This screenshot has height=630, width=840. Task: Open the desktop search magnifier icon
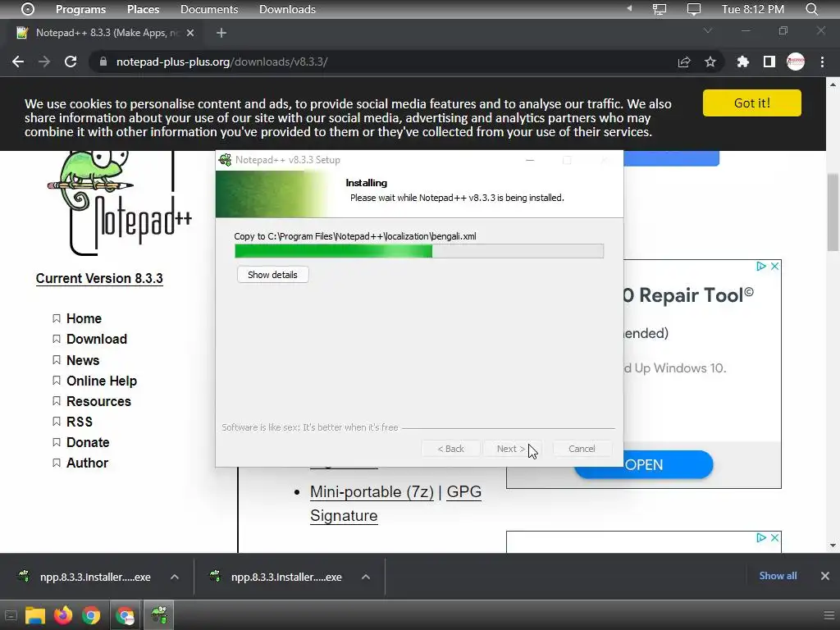click(811, 9)
